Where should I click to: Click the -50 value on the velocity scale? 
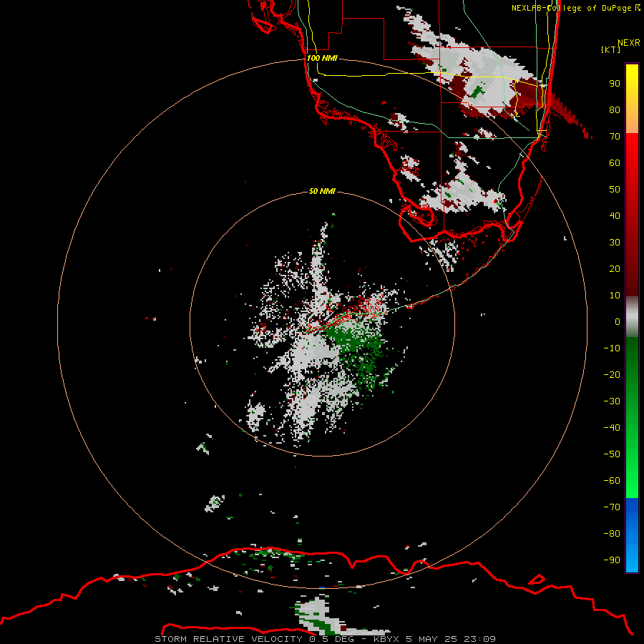[x=612, y=454]
